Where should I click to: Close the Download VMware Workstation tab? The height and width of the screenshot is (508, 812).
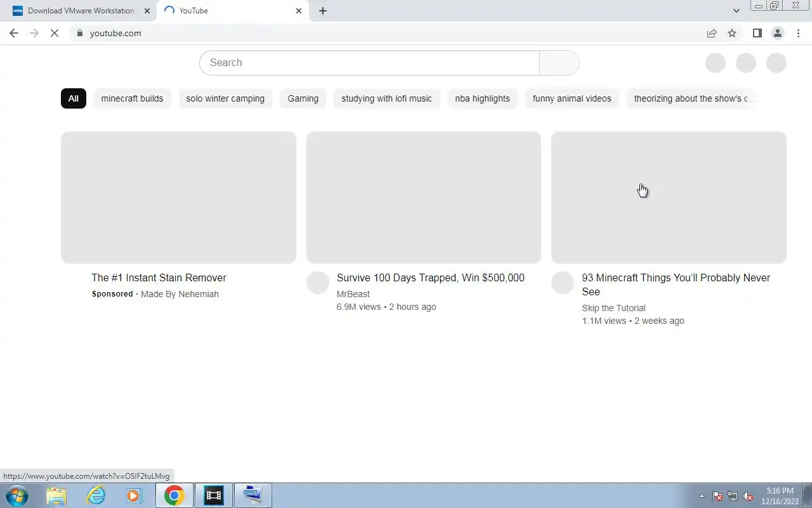click(x=147, y=11)
